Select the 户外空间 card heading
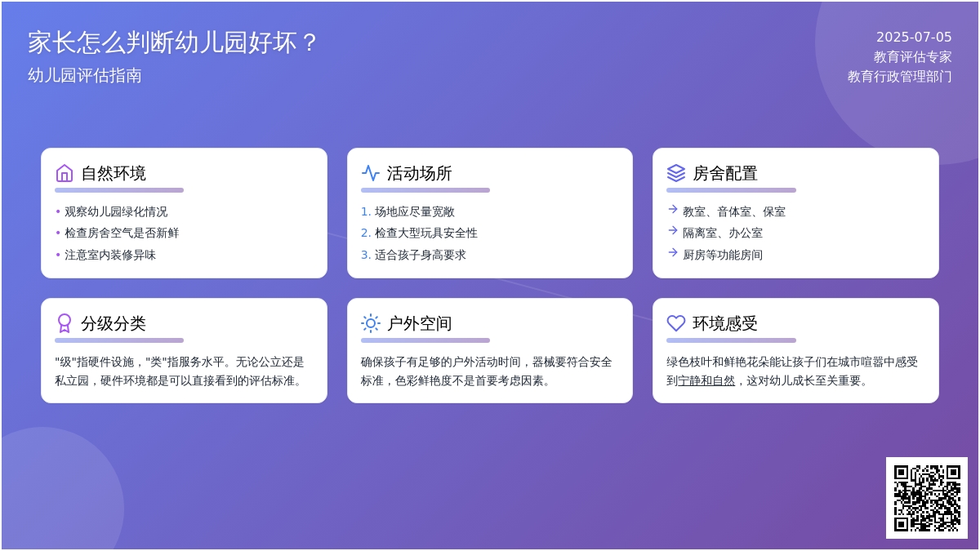The height and width of the screenshot is (551, 980). click(x=420, y=323)
